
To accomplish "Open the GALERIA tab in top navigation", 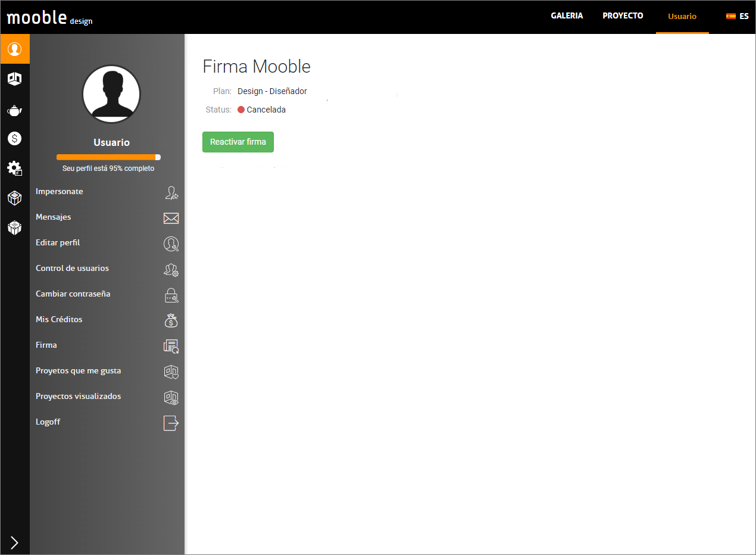I will 567,16.
